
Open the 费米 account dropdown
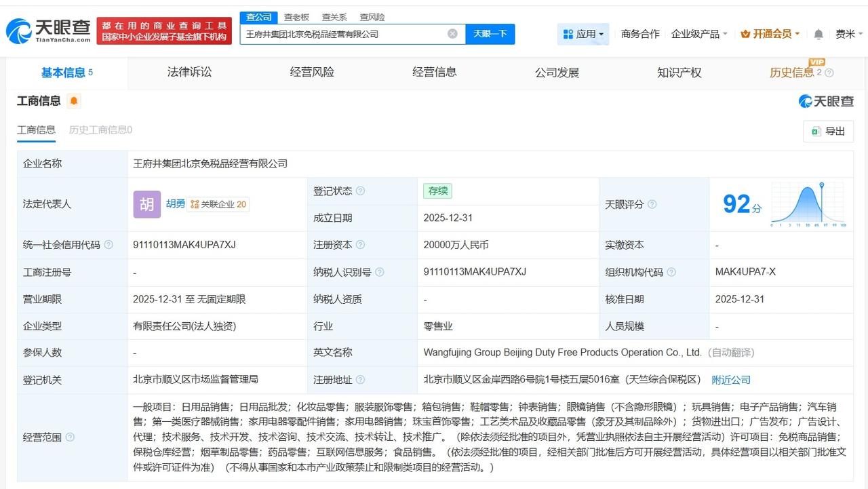coord(848,33)
